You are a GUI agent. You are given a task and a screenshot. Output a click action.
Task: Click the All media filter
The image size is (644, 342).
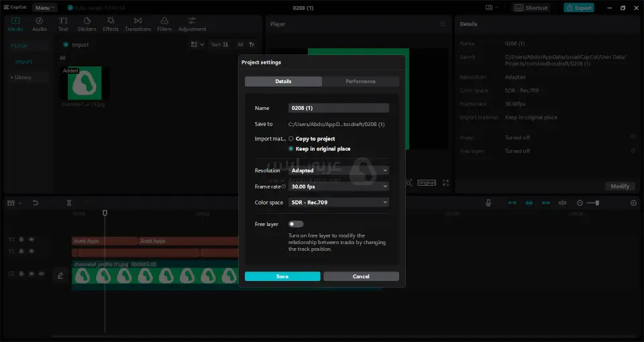[x=240, y=44]
